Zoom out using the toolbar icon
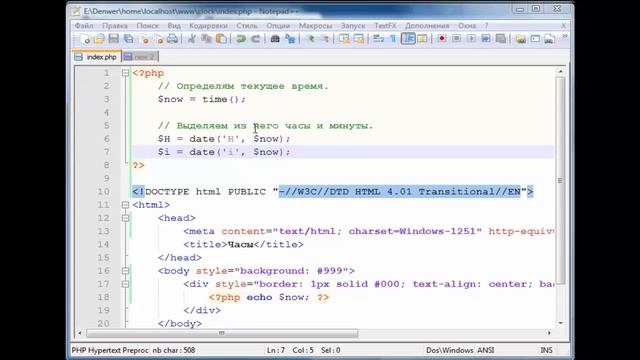640x360 pixels. click(325, 39)
